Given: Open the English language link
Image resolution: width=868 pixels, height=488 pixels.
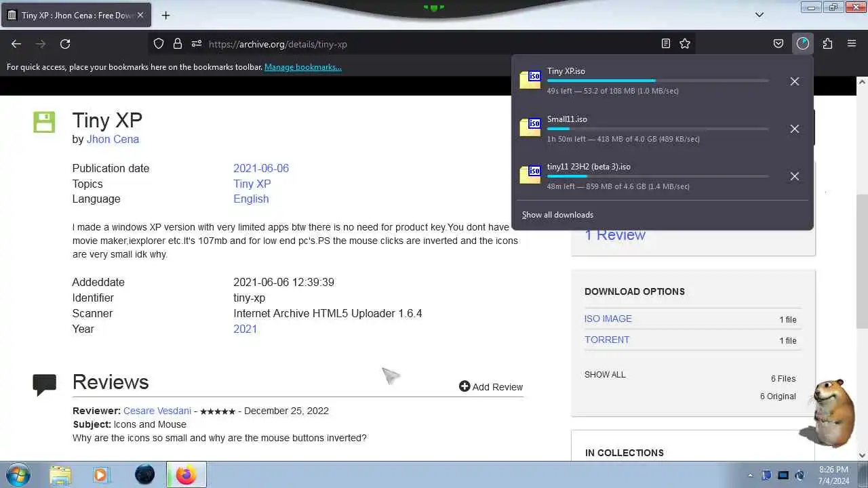Looking at the screenshot, I should [x=251, y=199].
